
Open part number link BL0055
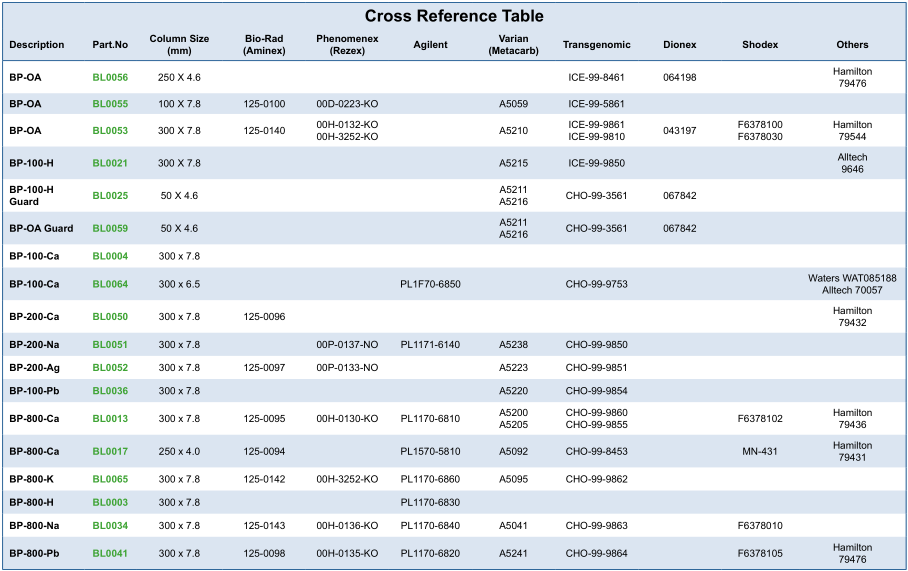pyautogui.click(x=110, y=104)
